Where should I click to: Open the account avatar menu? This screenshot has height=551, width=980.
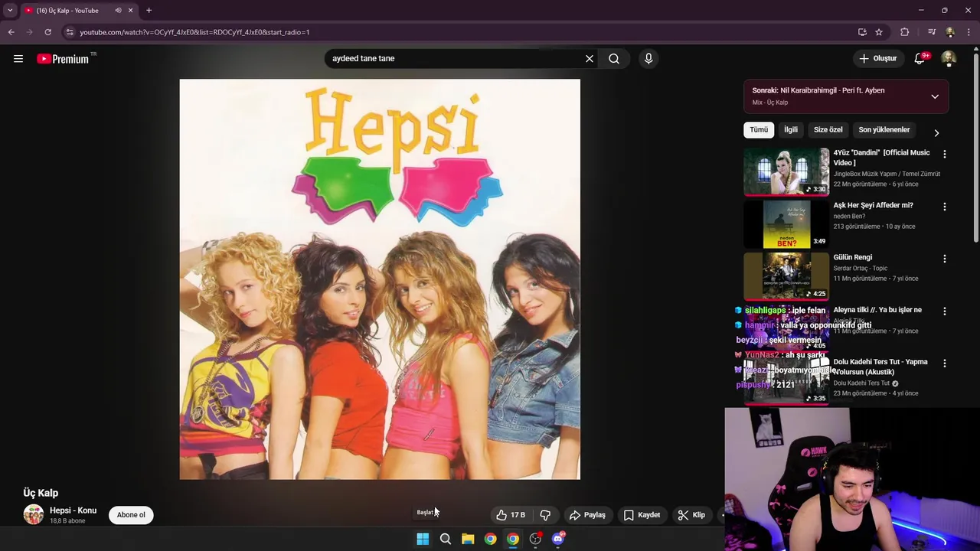click(949, 59)
